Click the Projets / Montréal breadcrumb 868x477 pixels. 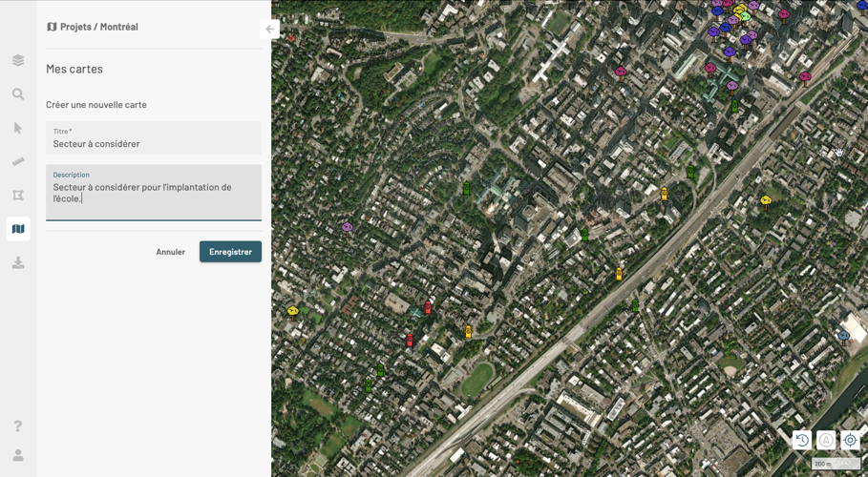point(99,27)
